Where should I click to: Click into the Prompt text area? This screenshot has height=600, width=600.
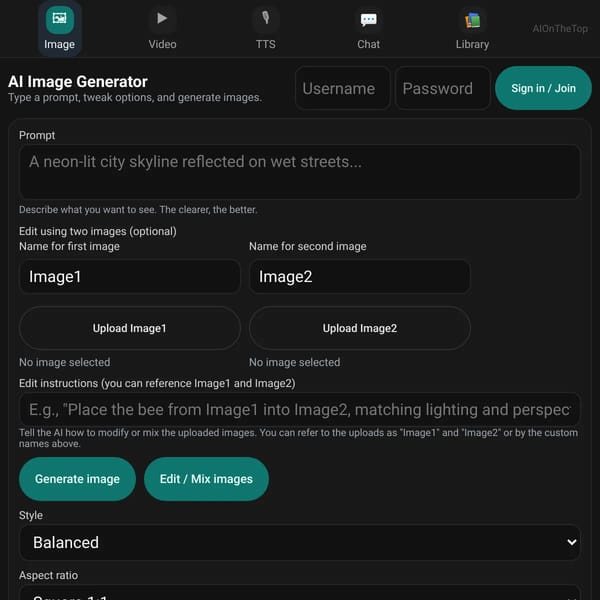[300, 172]
